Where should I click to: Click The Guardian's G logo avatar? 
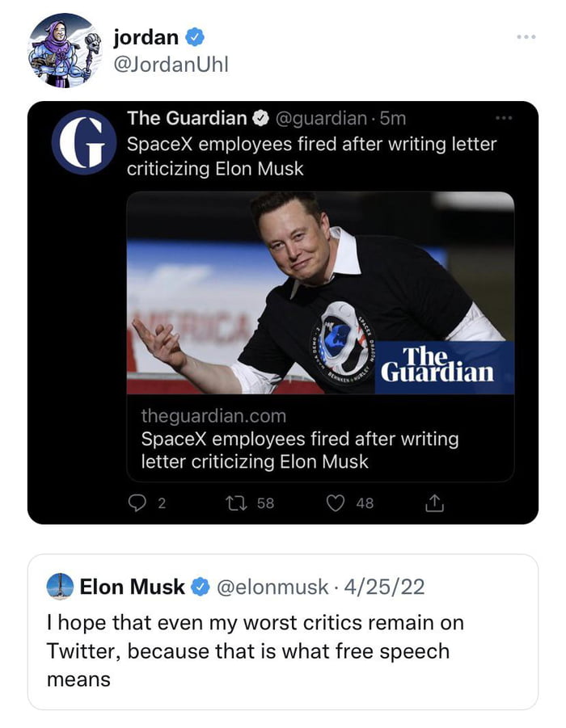tap(84, 142)
